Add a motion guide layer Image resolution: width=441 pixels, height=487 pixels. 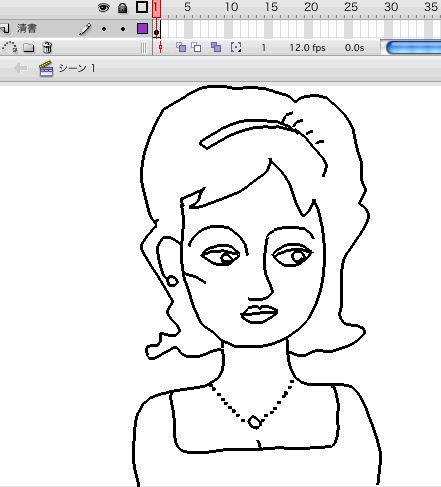(x=10, y=47)
